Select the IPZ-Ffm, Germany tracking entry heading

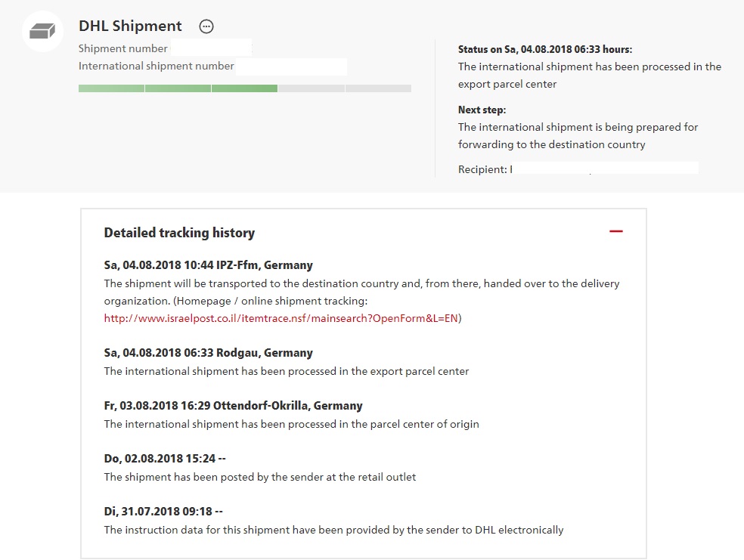[x=208, y=265]
